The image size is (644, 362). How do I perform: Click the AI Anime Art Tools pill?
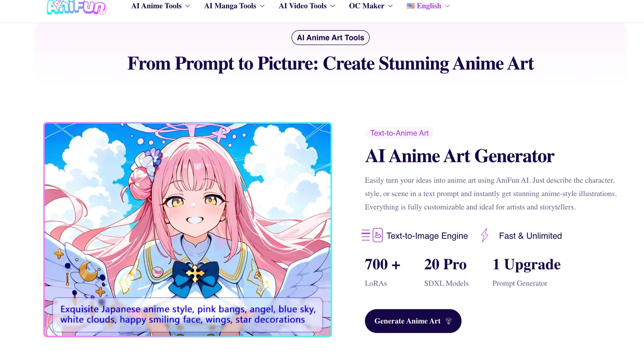(x=330, y=38)
